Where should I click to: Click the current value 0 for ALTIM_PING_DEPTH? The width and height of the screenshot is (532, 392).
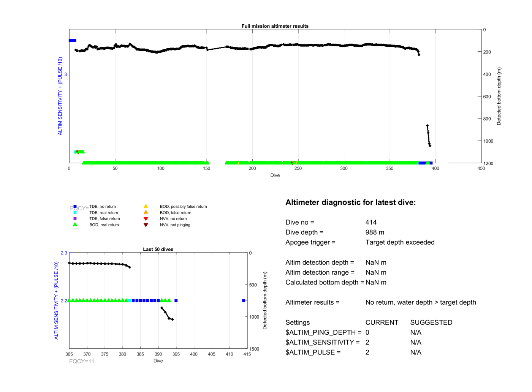click(367, 332)
